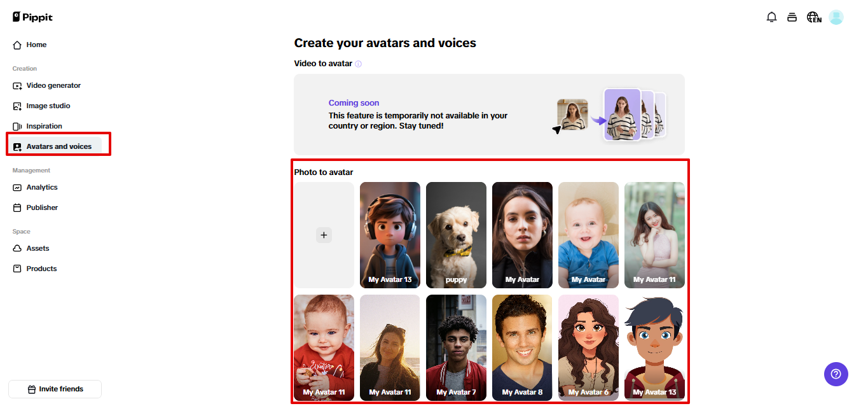Select the cartoon boy My Avatar 13

pyautogui.click(x=390, y=235)
